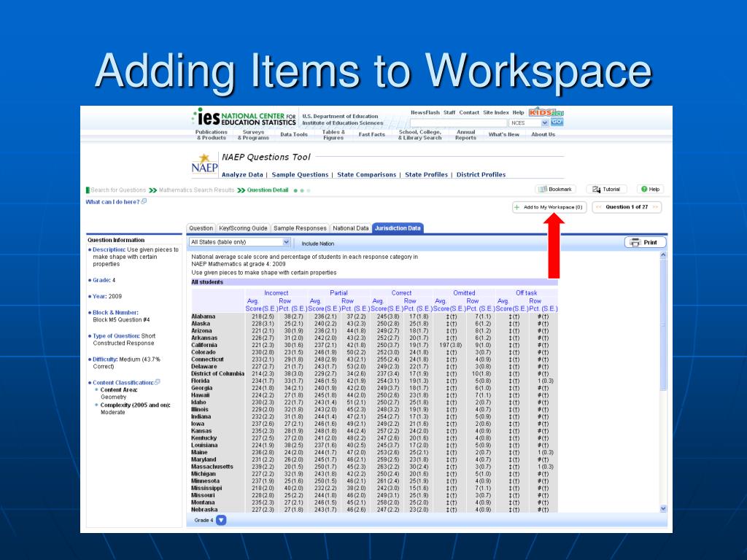
Task: Click the IES National Center for Education Statistics logo
Action: [x=244, y=117]
